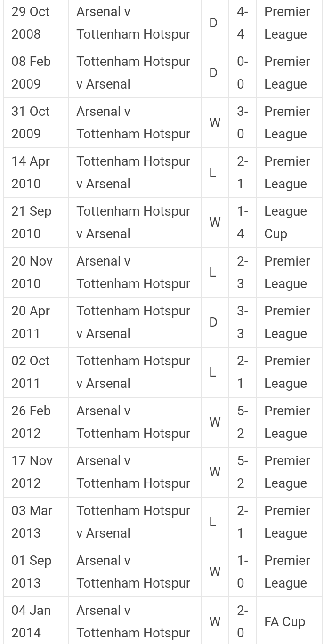Select the 0-0 score cell
This screenshot has height=644, width=324.
pyautogui.click(x=242, y=73)
